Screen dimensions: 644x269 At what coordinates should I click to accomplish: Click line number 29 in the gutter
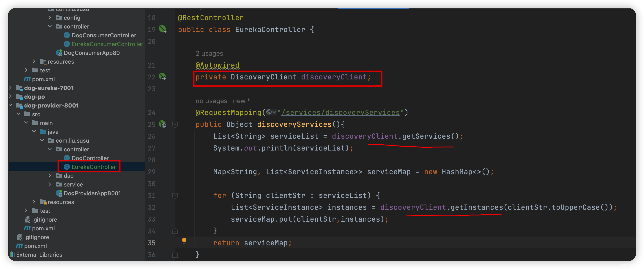[x=151, y=172]
